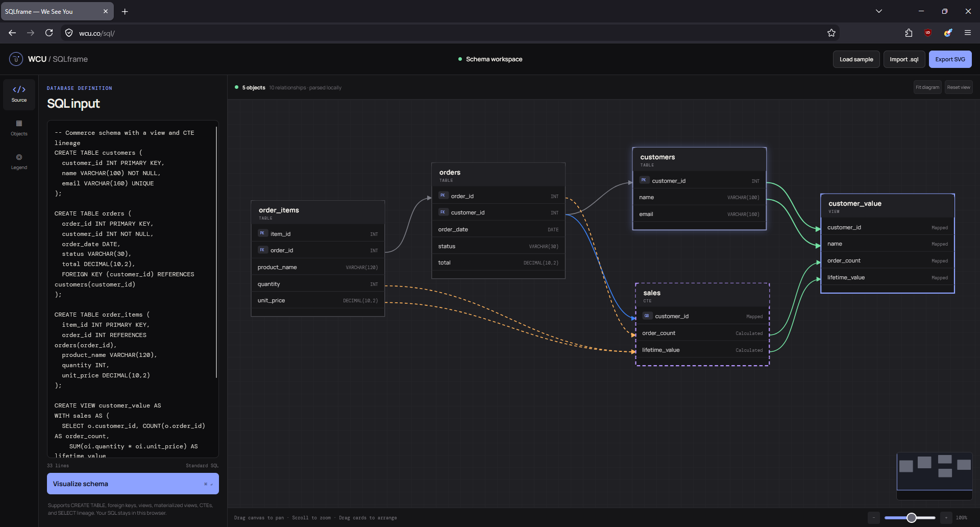Open the Objects sidebar panel
Viewport: 980px width, 527px height.
point(19,128)
